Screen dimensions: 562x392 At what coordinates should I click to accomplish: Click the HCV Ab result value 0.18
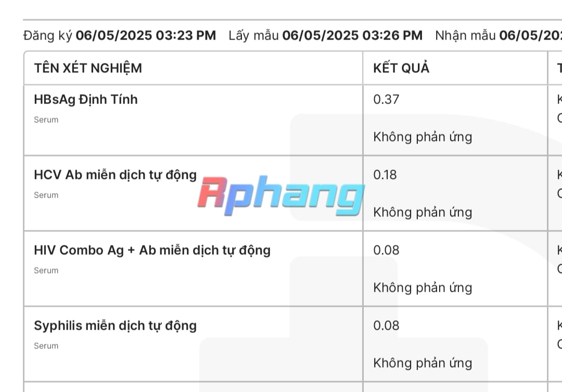pos(385,175)
